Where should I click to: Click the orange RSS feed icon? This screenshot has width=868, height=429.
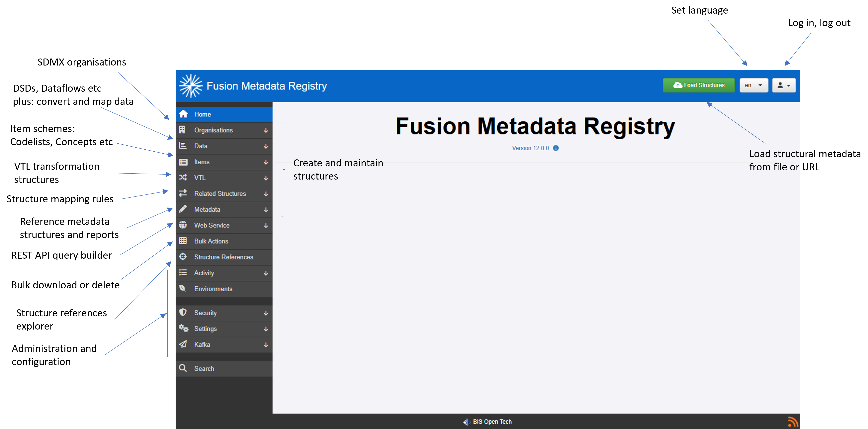click(x=793, y=422)
